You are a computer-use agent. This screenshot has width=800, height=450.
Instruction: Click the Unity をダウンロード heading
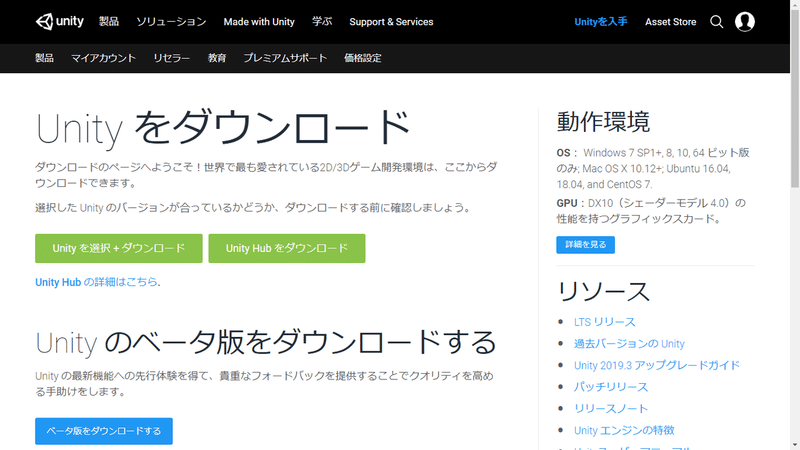(223, 128)
